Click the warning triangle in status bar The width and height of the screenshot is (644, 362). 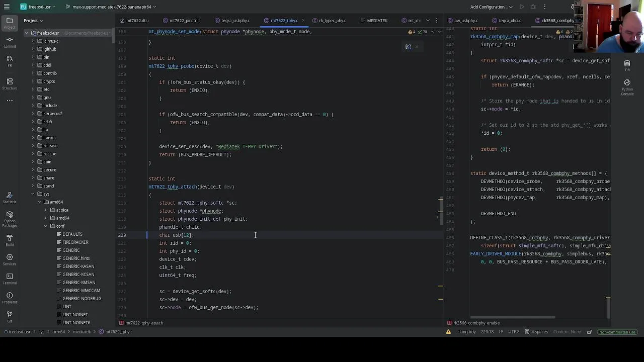pos(448,332)
